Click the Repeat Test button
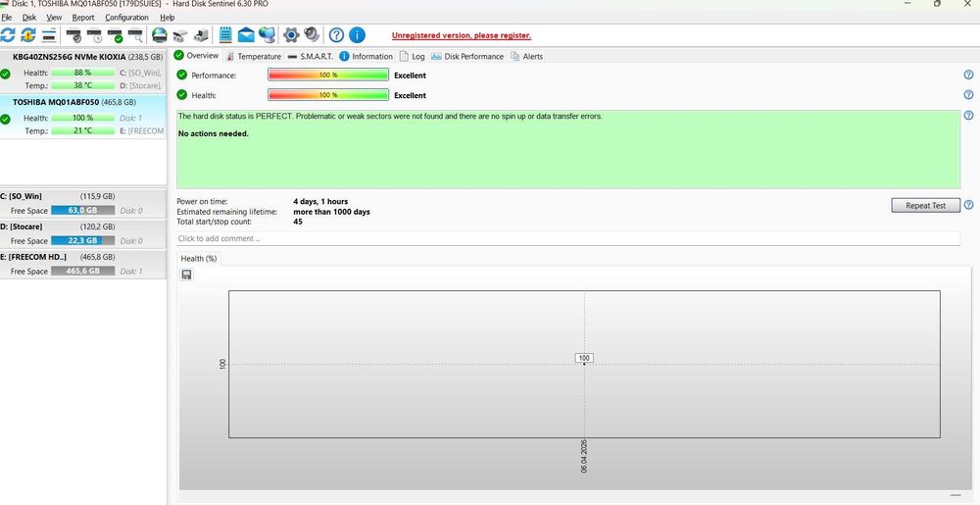Image resolution: width=980 pixels, height=505 pixels. point(926,206)
